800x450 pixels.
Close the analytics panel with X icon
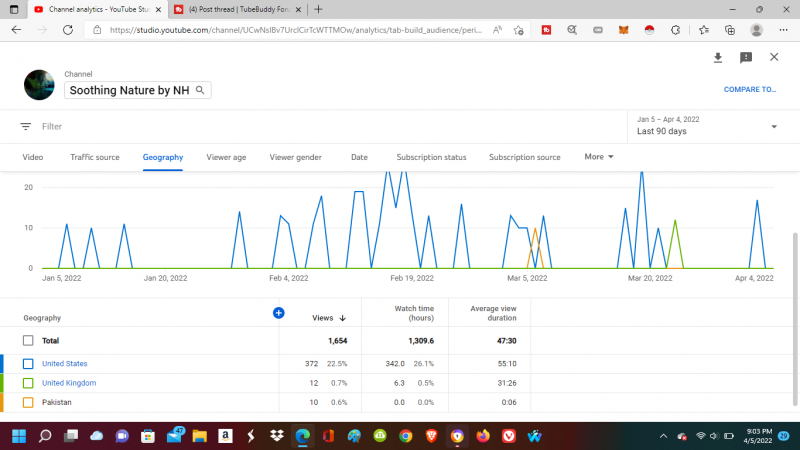(x=774, y=58)
